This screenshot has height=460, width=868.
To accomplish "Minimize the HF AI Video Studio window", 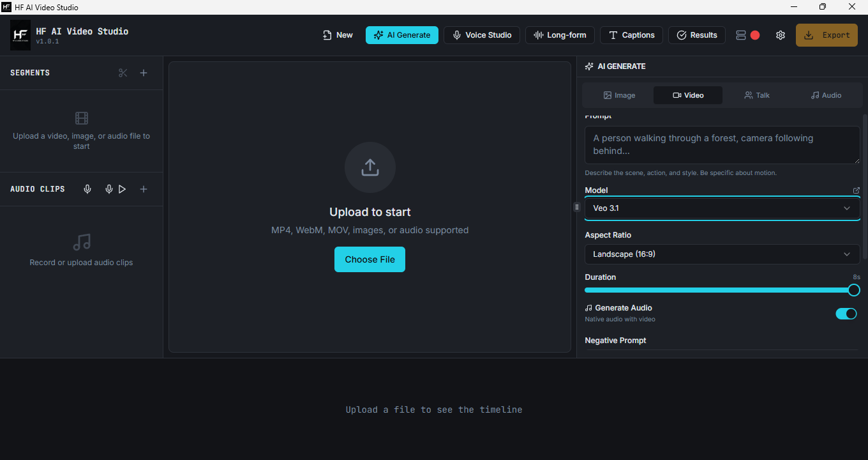I will tap(793, 7).
